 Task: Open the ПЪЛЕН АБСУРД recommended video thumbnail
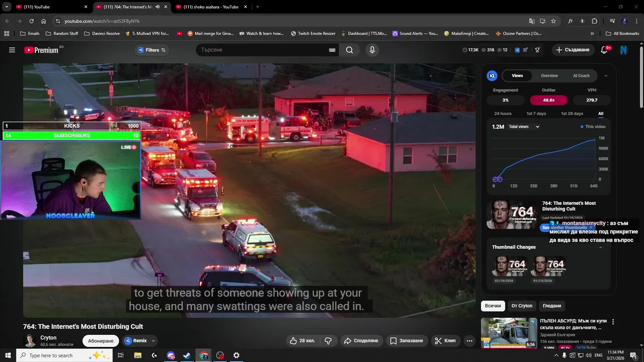tap(509, 333)
